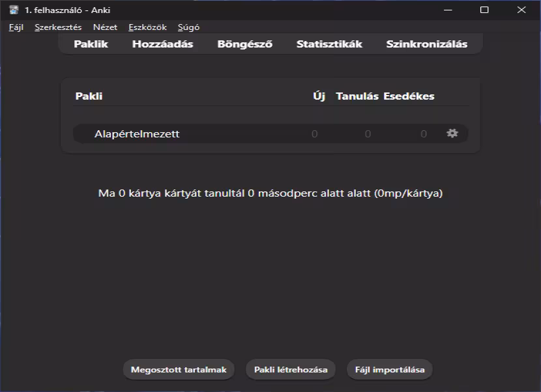Open the Súgó menu
The image size is (541, 392).
click(x=188, y=27)
